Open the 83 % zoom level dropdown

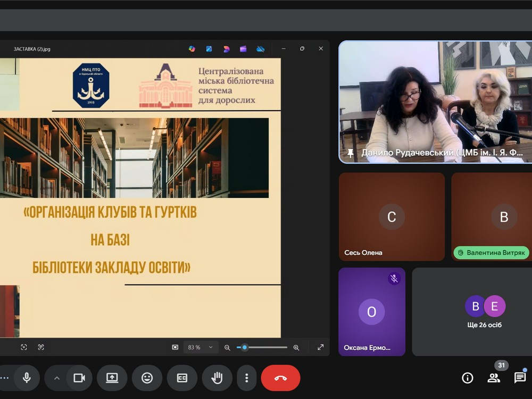200,347
